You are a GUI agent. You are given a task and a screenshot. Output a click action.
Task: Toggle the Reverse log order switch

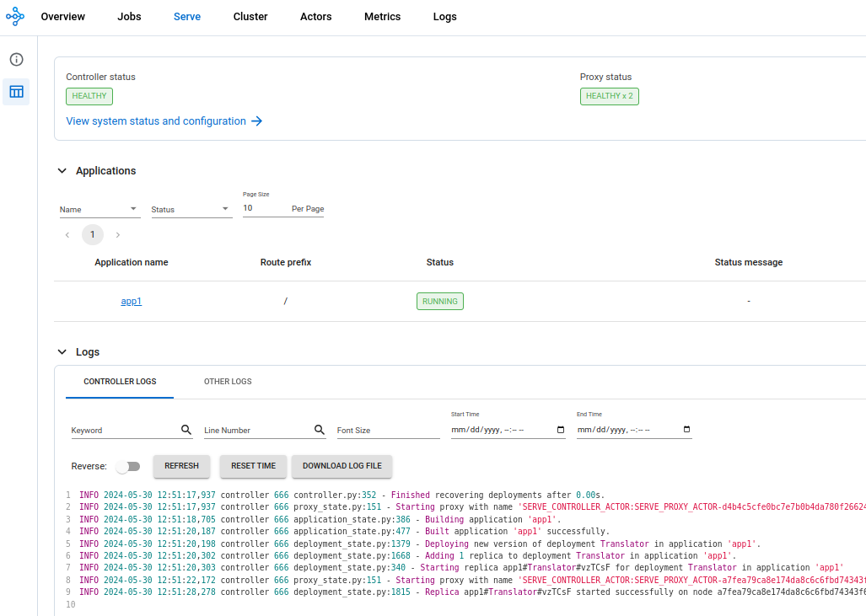coord(128,466)
